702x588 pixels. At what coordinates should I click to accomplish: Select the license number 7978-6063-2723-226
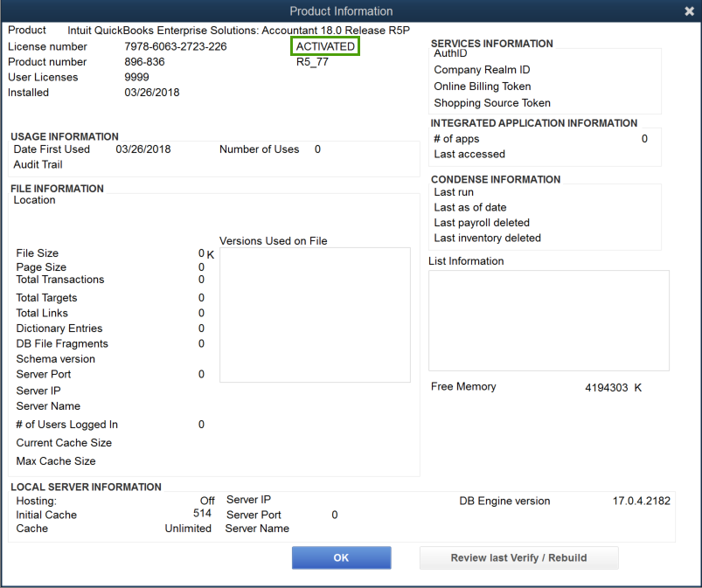coord(176,46)
